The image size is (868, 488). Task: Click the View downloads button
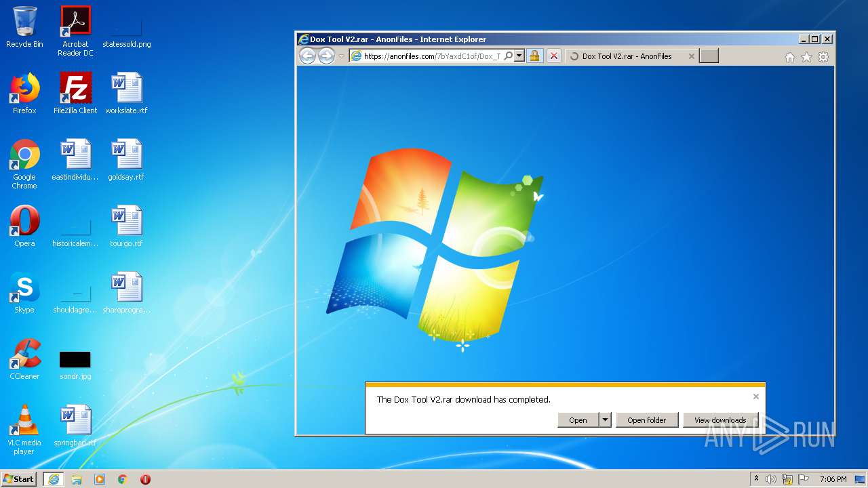pos(720,420)
